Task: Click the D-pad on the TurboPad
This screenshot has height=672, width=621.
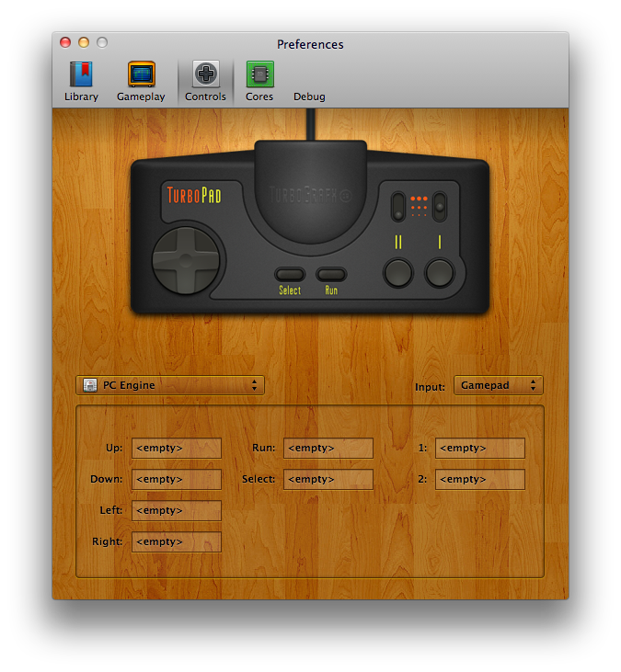Action: [x=186, y=260]
